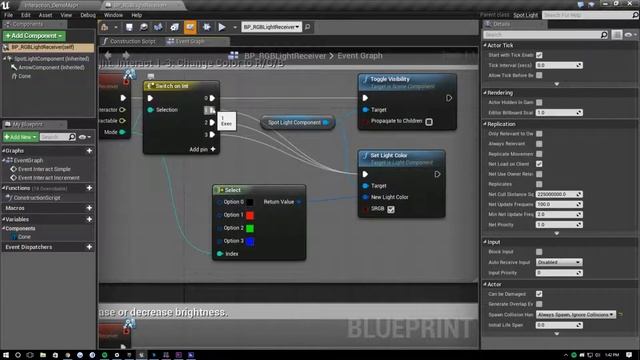Click the plus button beside Macros
The height and width of the screenshot is (360, 640).
coord(89,208)
